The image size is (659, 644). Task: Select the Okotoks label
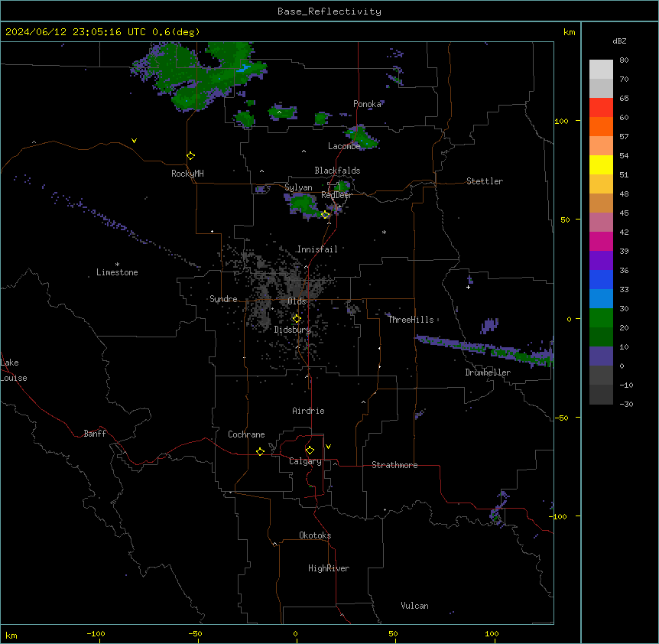pyautogui.click(x=315, y=535)
